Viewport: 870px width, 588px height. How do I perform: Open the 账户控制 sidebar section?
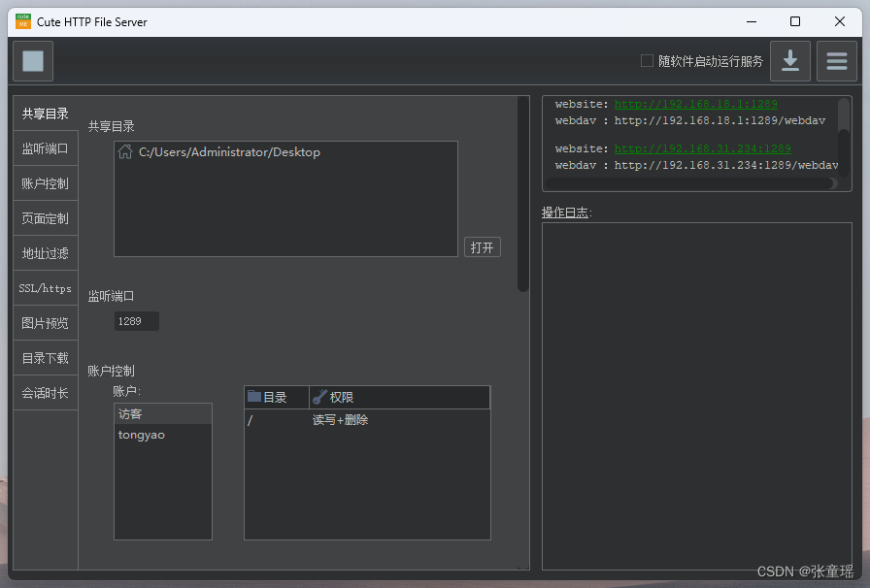pyautogui.click(x=45, y=182)
